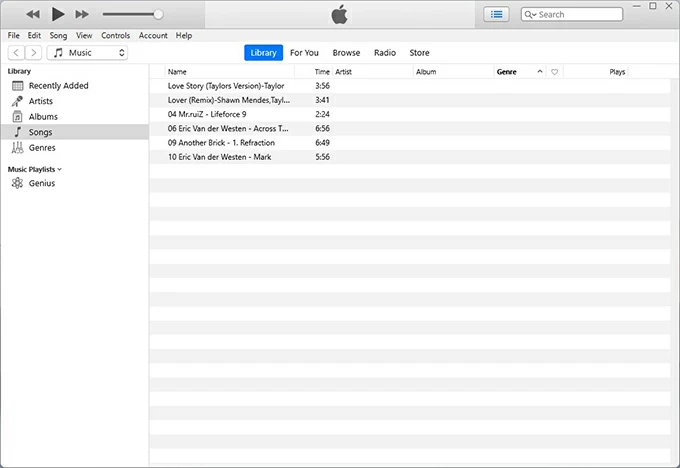
Task: Click the Apple logo in the display
Action: pos(340,14)
